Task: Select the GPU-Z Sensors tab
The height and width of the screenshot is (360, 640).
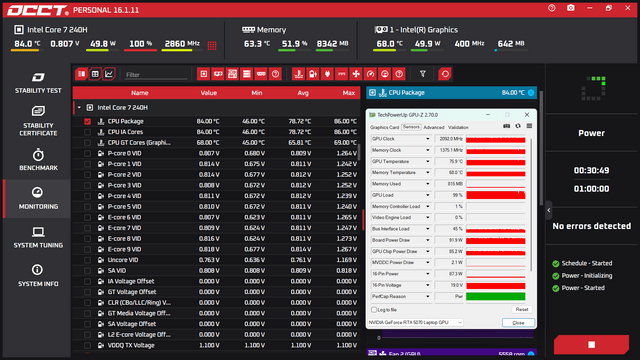Action: click(x=411, y=127)
